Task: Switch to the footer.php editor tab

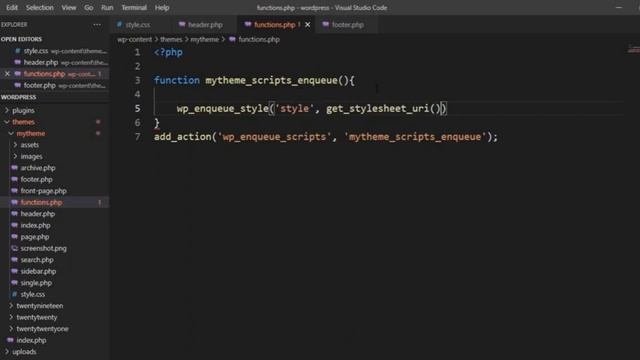Action: pyautogui.click(x=347, y=25)
